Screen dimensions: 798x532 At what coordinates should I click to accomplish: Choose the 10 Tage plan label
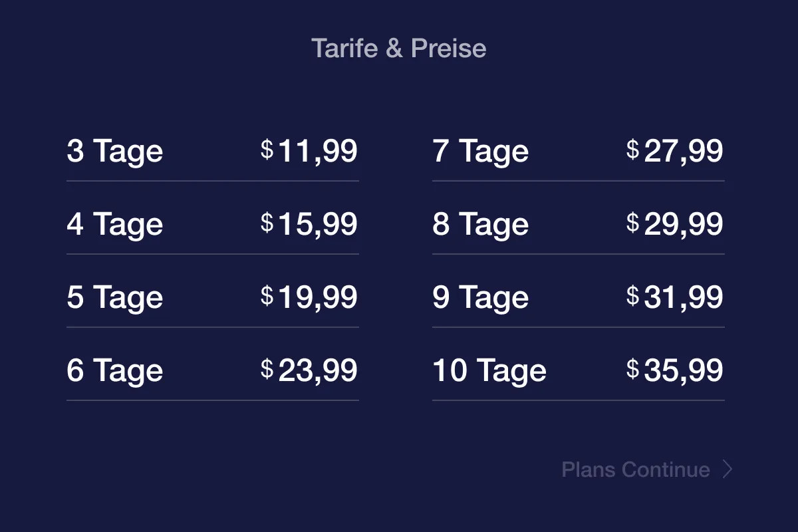489,370
